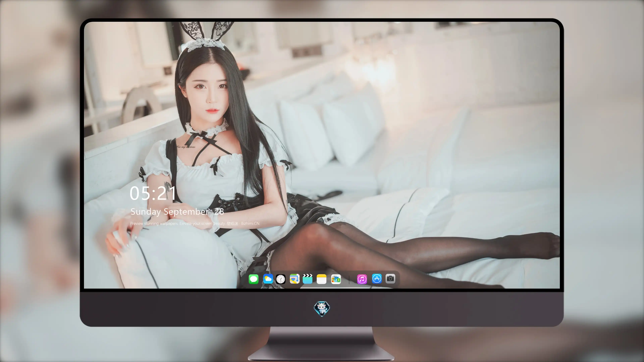
Task: Open the Clock app in the dock
Action: 281,279
